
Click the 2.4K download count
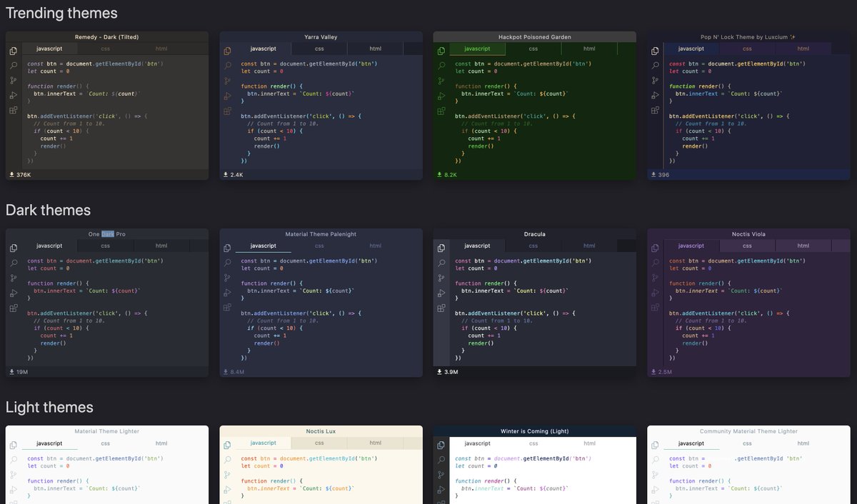click(236, 175)
